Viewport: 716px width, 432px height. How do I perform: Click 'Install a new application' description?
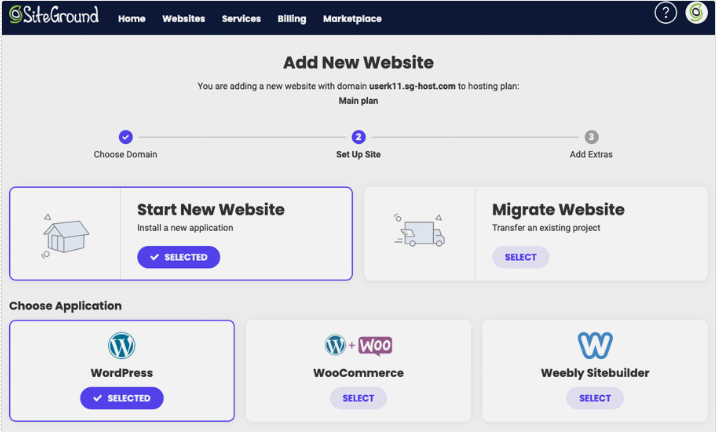pos(185,227)
